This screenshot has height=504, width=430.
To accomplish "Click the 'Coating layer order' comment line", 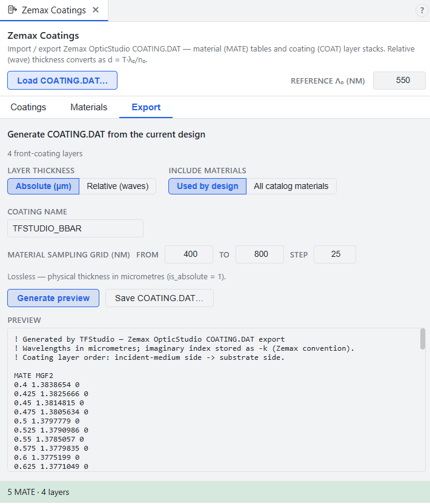I will 150,357.
